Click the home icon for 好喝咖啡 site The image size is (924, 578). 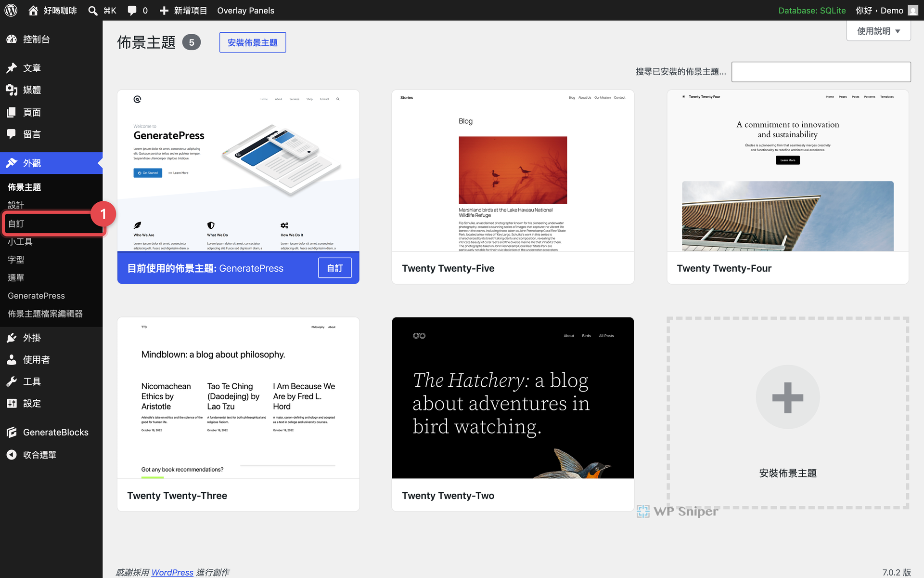[33, 11]
